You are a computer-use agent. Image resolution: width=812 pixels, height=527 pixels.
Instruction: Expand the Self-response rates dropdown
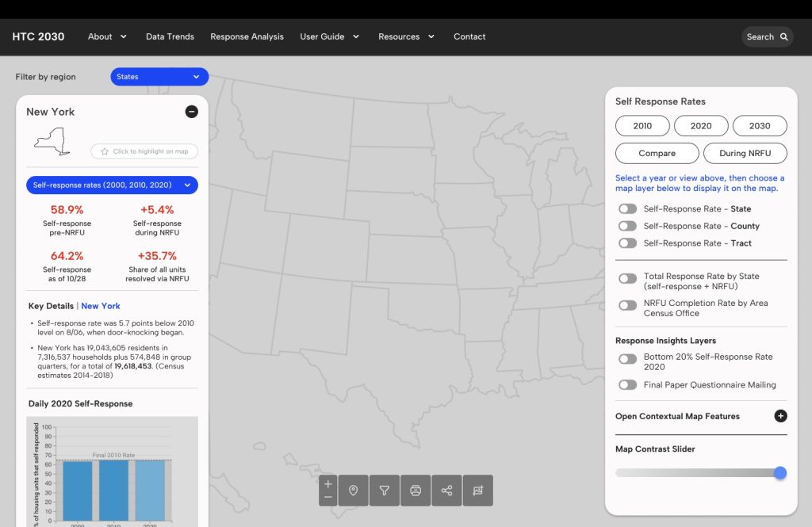[112, 185]
